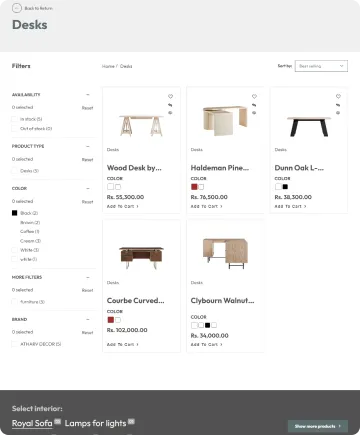
Task: Pick black swatch on Dunn Oak desk
Action: click(285, 187)
